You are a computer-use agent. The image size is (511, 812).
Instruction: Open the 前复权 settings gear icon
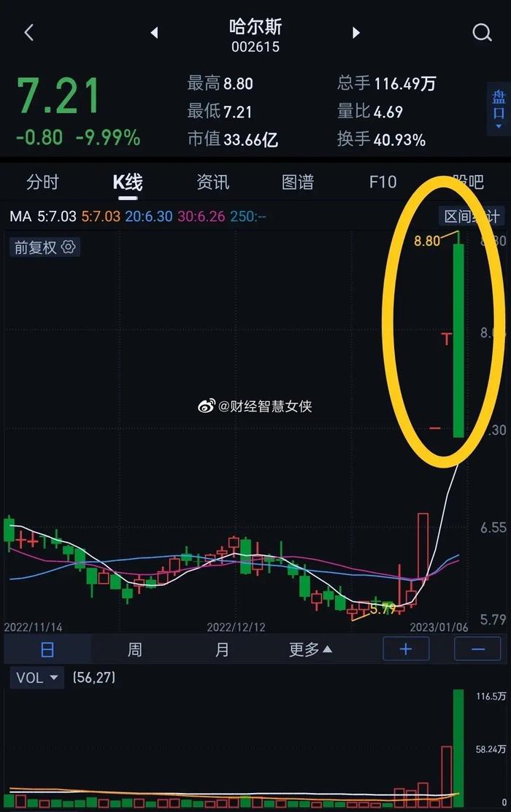point(69,247)
